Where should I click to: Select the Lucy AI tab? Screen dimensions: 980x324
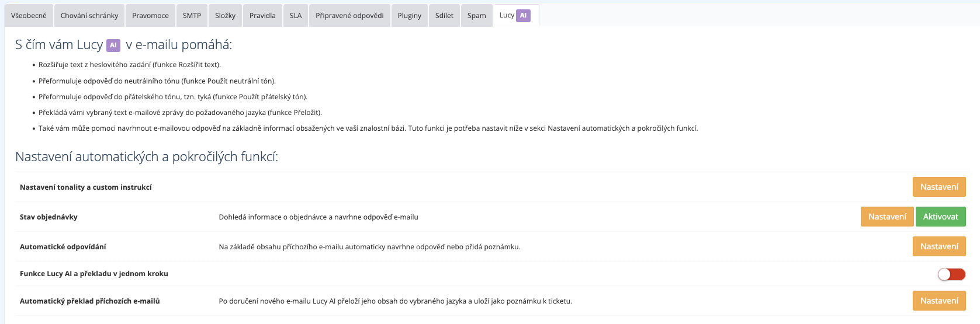click(x=515, y=16)
